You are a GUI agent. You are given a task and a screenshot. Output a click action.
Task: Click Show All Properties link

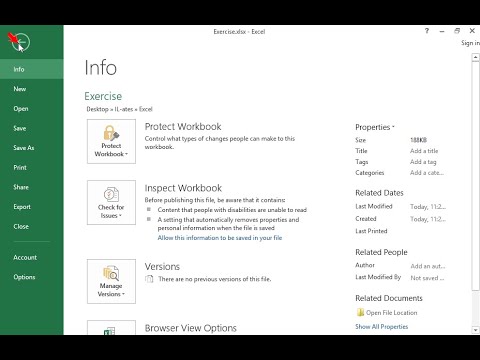pyautogui.click(x=381, y=327)
